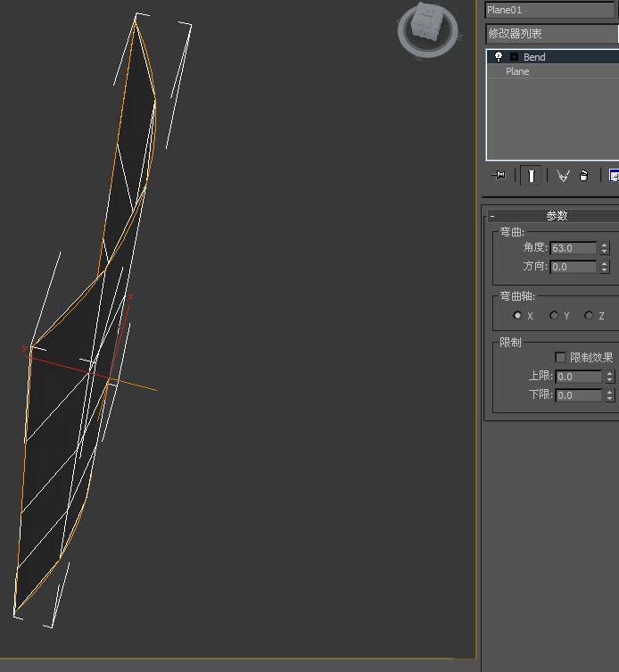Expand Bend modifier plus box
This screenshot has height=672, width=619.
pos(514,57)
